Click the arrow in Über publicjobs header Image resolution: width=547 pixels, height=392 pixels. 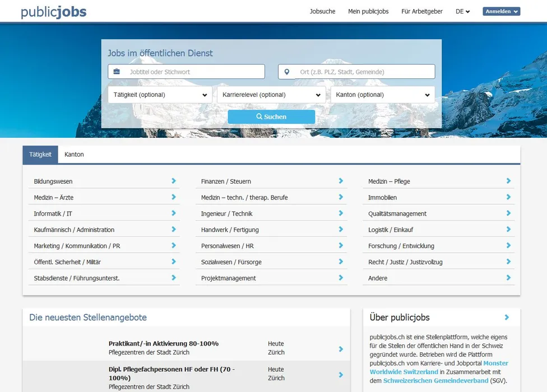(507, 317)
